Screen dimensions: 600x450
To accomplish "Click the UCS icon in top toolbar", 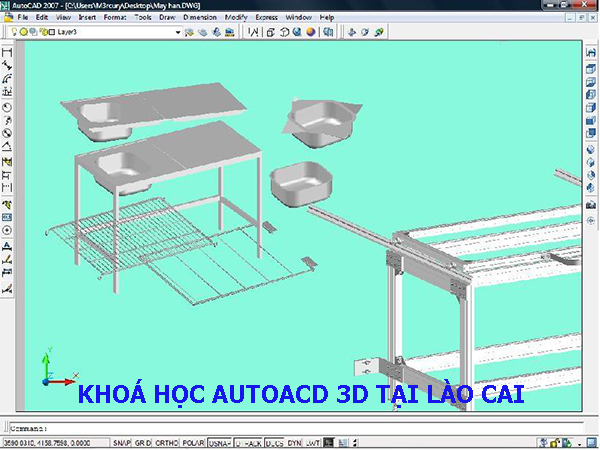I will pos(253,32).
